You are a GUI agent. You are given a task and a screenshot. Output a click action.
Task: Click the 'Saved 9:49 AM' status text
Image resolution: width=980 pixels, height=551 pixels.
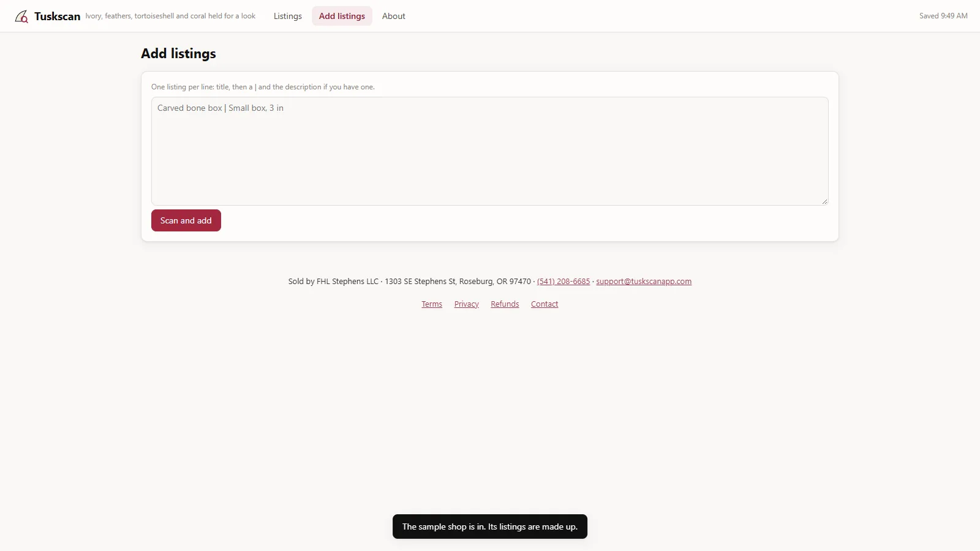943,16
